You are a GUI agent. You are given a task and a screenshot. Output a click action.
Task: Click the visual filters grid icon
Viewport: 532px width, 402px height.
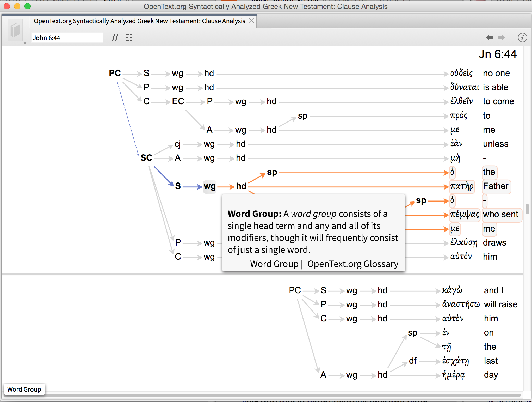coord(129,38)
